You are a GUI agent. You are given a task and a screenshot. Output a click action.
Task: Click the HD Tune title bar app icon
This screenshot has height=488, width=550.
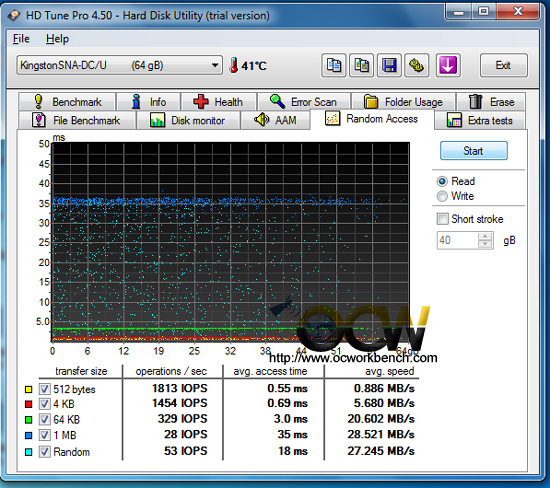click(x=14, y=15)
